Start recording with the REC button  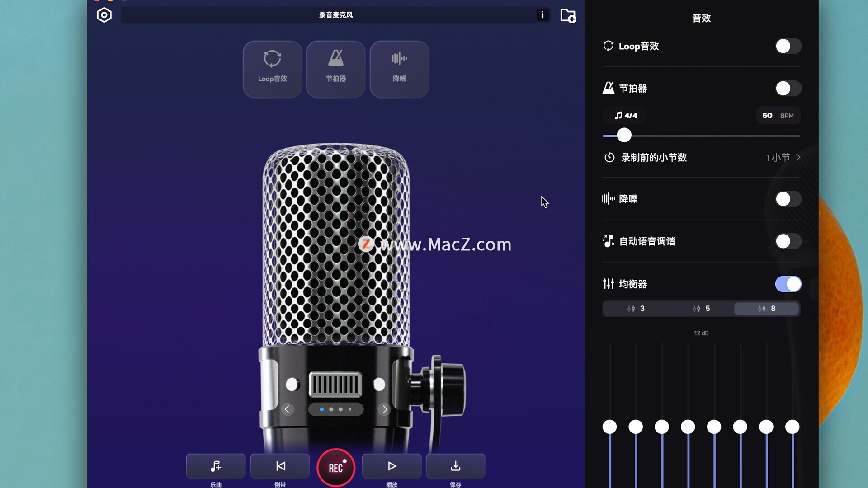point(336,468)
